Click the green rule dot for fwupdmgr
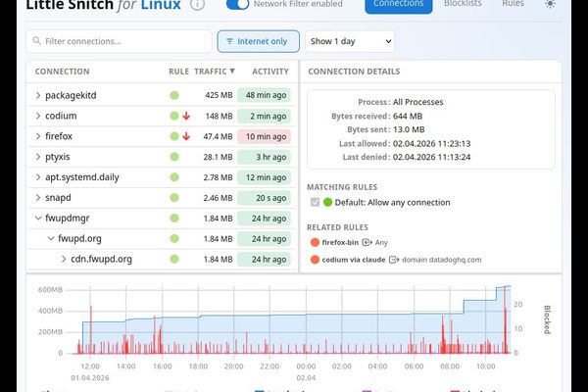Viewport: 588px width, 392px height. tap(174, 218)
